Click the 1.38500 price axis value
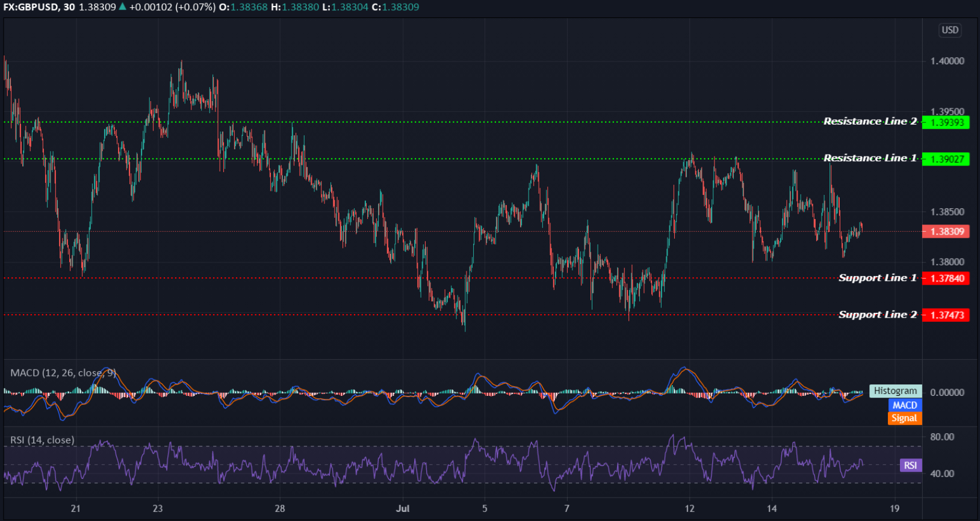The image size is (980, 521). click(947, 212)
